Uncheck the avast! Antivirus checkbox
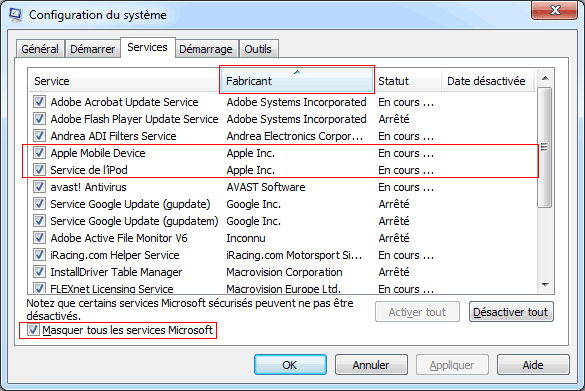 click(39, 187)
